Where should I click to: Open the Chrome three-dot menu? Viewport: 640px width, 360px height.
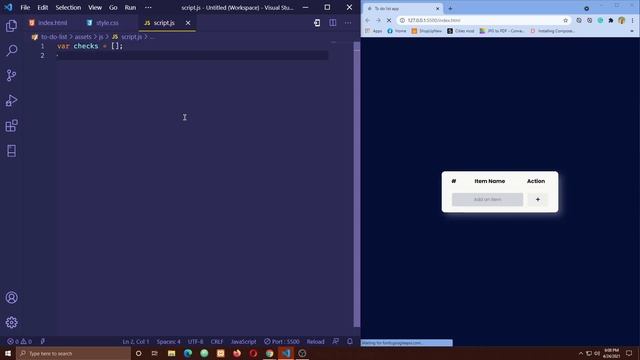[632, 20]
